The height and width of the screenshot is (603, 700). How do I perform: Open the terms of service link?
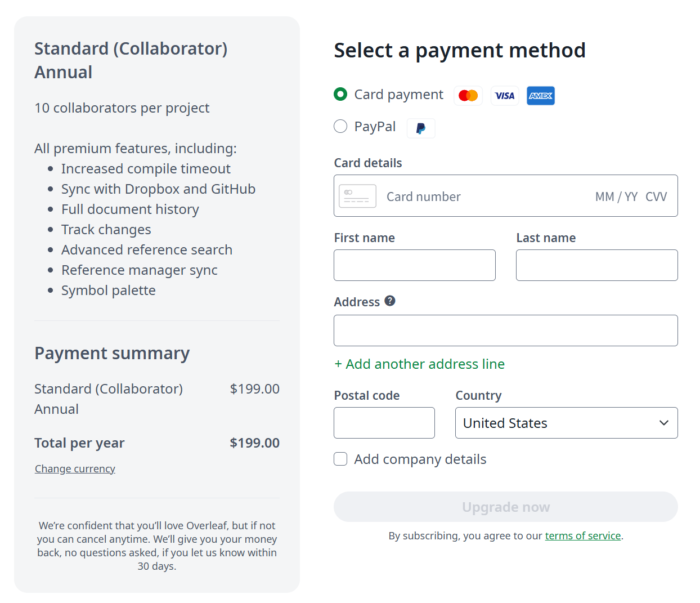tap(582, 536)
